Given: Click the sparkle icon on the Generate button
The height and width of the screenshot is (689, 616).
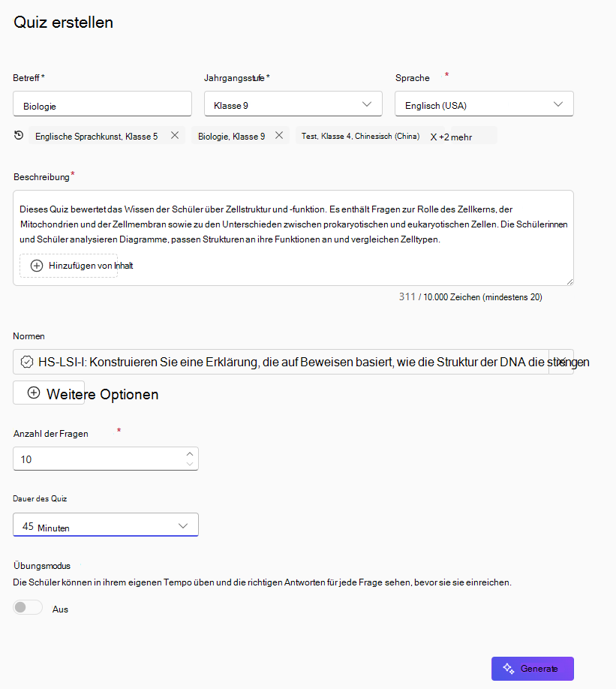Looking at the screenshot, I should tap(509, 668).
